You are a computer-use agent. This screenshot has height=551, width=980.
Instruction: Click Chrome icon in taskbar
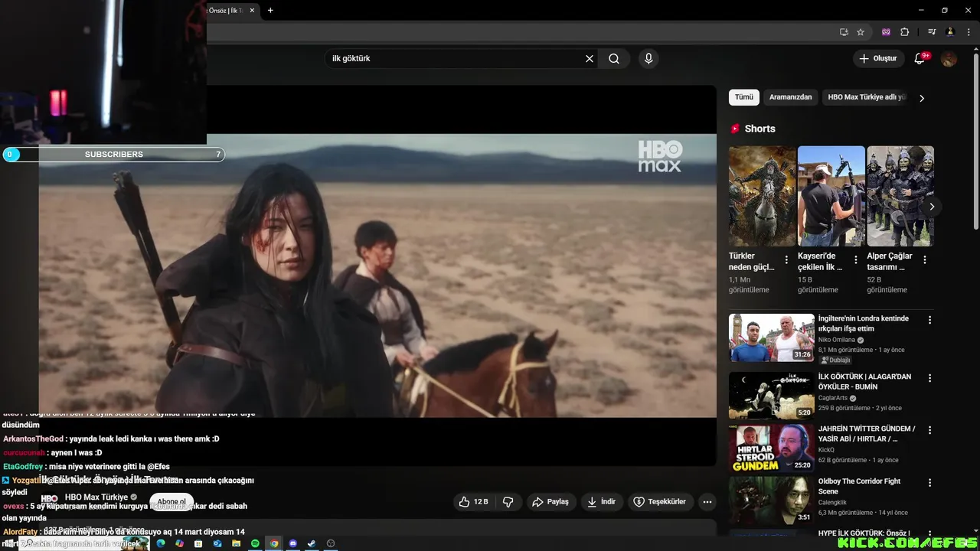pyautogui.click(x=274, y=543)
